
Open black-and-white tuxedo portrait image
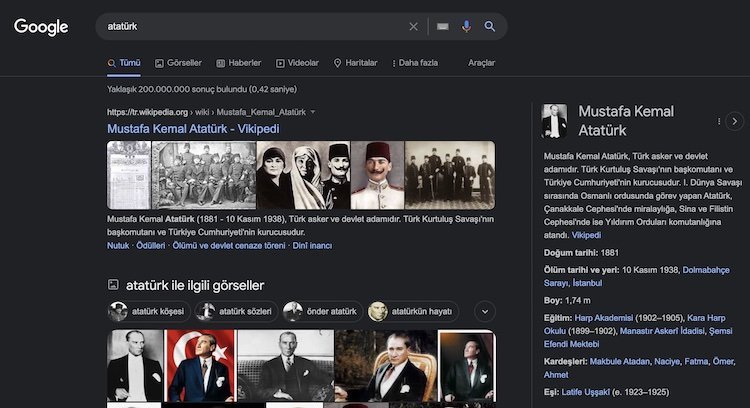135,365
